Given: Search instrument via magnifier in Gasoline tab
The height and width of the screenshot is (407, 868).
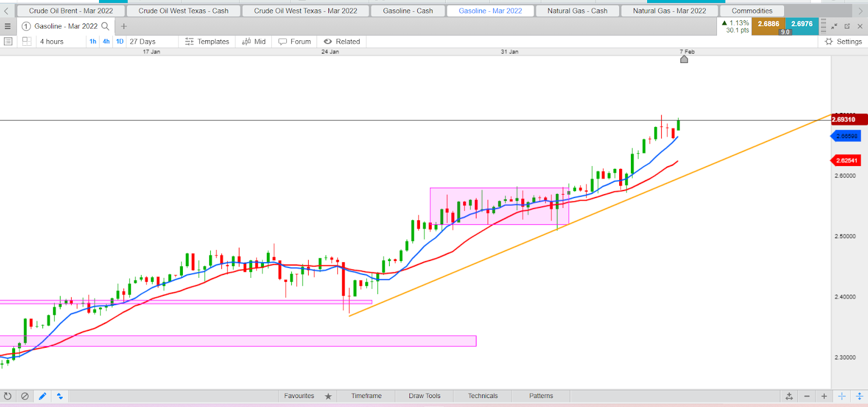Looking at the screenshot, I should click(106, 26).
